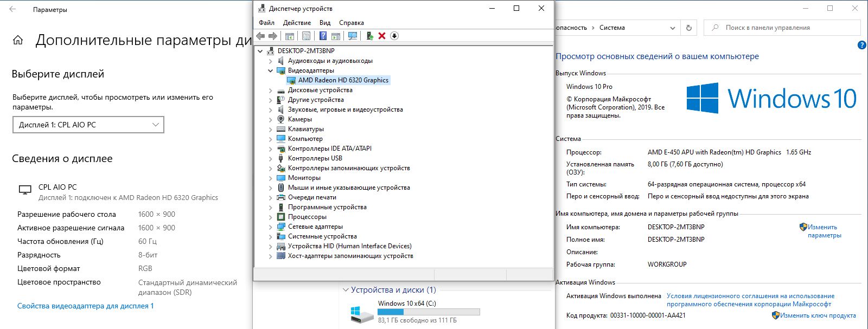Expand Звуковые, игровые и видеоустройства node
This screenshot has height=329, width=868.
click(271, 109)
